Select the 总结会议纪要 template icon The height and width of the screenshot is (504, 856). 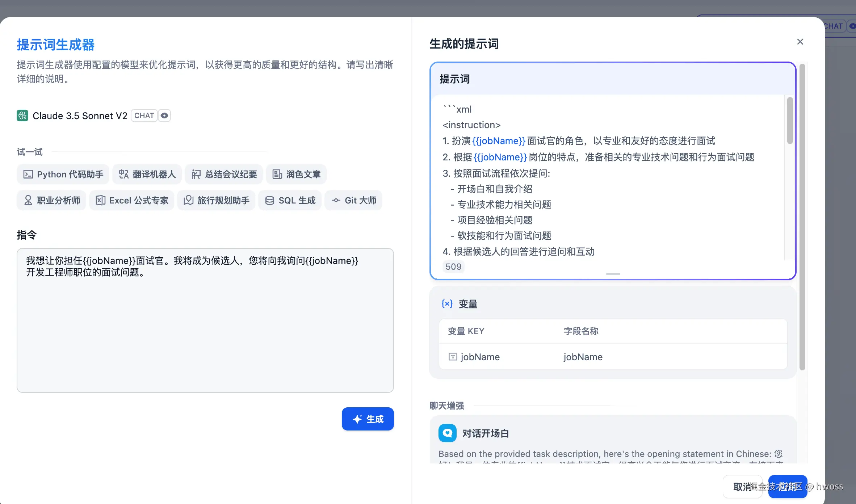coord(196,175)
